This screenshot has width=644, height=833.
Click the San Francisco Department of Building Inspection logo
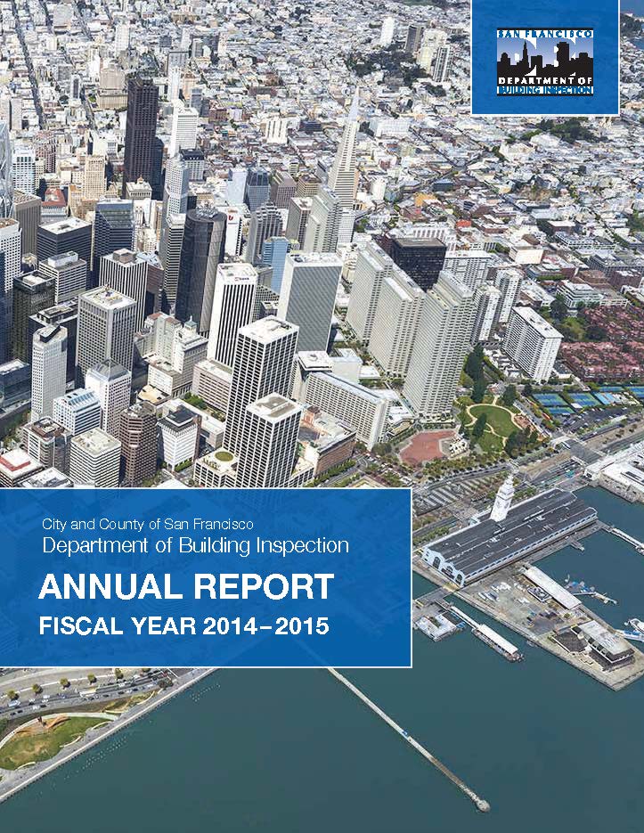click(x=544, y=62)
